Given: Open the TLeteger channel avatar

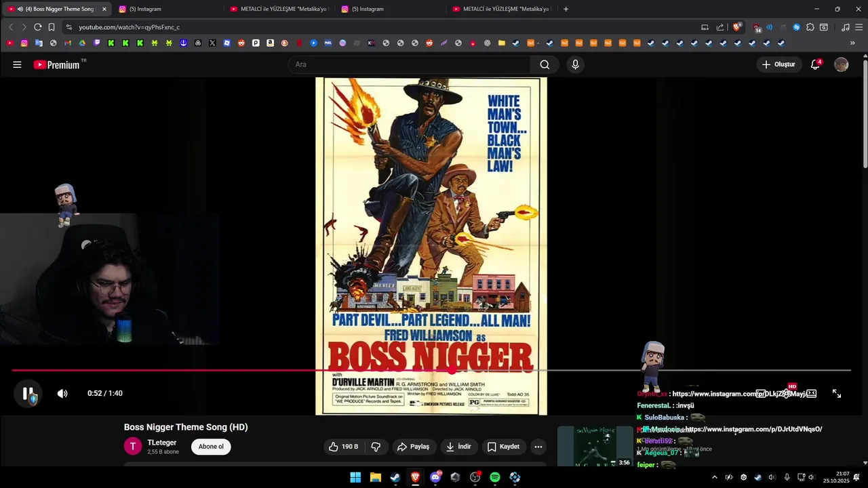Looking at the screenshot, I should point(133,446).
